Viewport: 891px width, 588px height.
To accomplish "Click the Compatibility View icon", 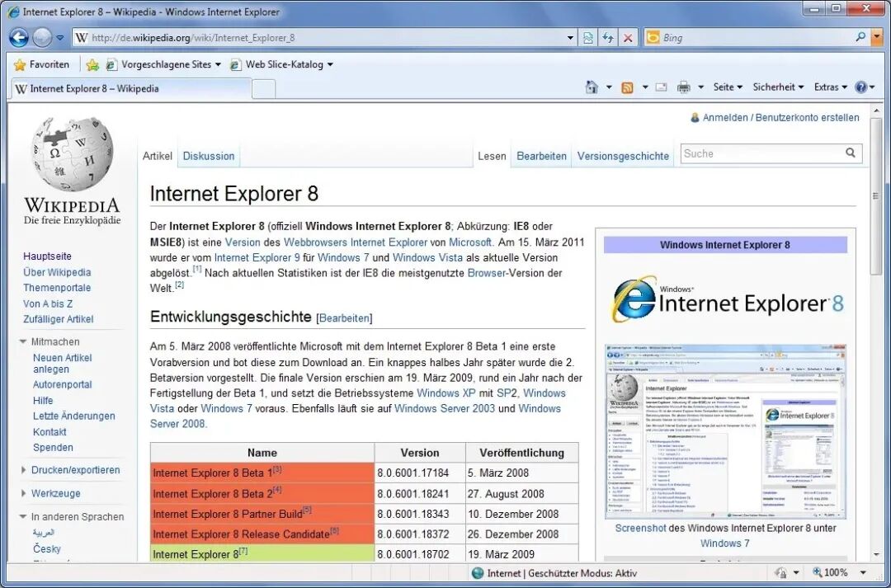I will pos(588,38).
